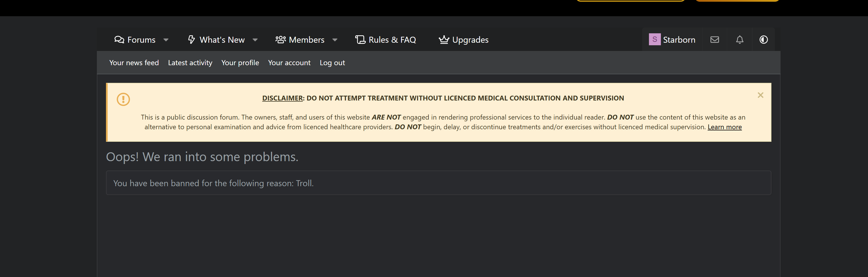Click the Members people icon

pos(280,40)
